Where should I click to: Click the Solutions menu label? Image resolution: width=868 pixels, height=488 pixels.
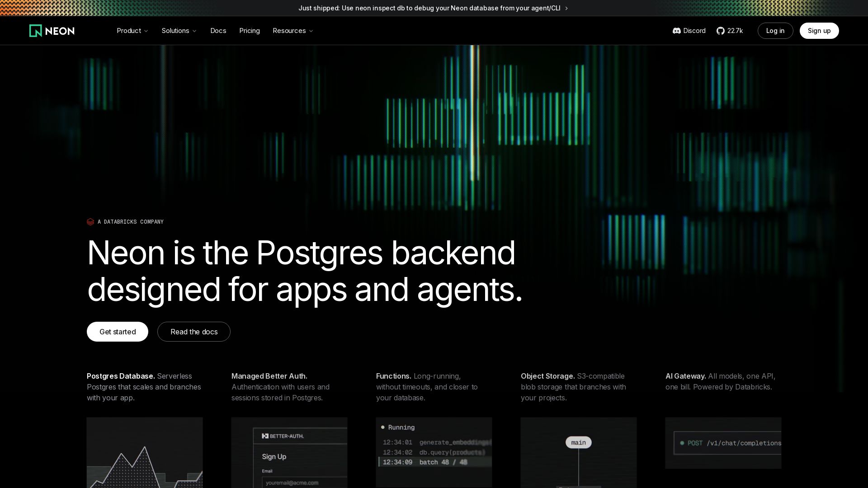175,31
